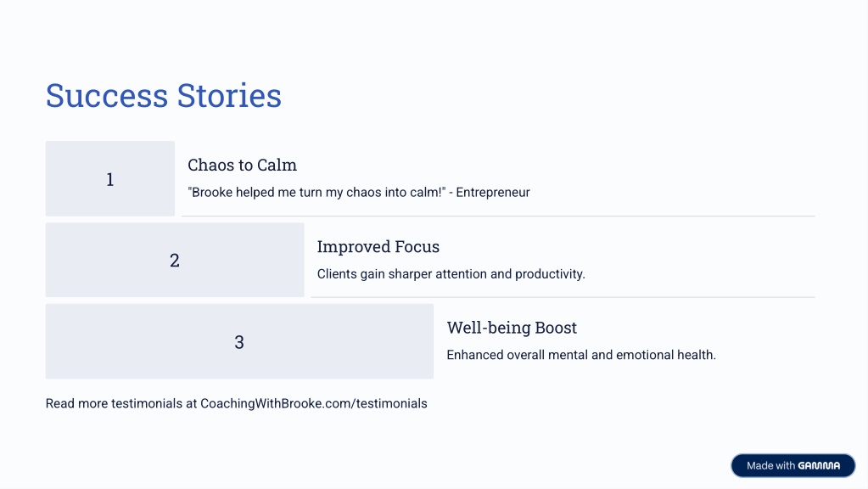The image size is (868, 489).
Task: Click the numbered box labeled 3
Action: (239, 341)
